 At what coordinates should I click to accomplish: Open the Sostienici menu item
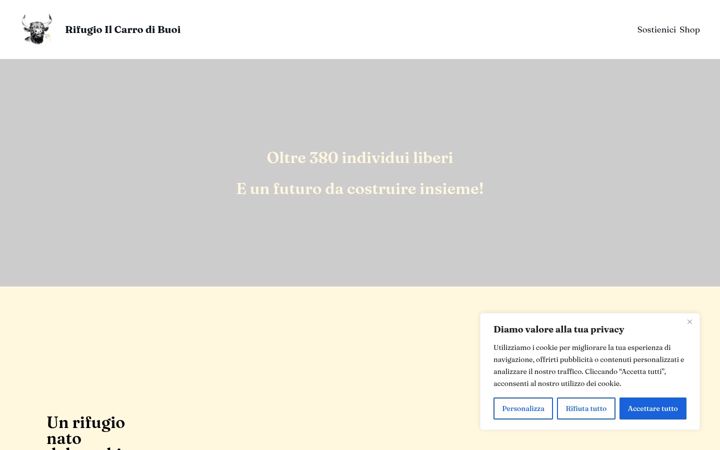(x=656, y=29)
